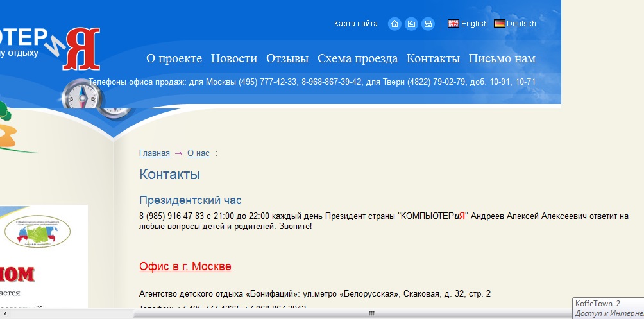This screenshot has height=319, width=644.
Task: Click the printer icon for print version
Action: pos(428,24)
